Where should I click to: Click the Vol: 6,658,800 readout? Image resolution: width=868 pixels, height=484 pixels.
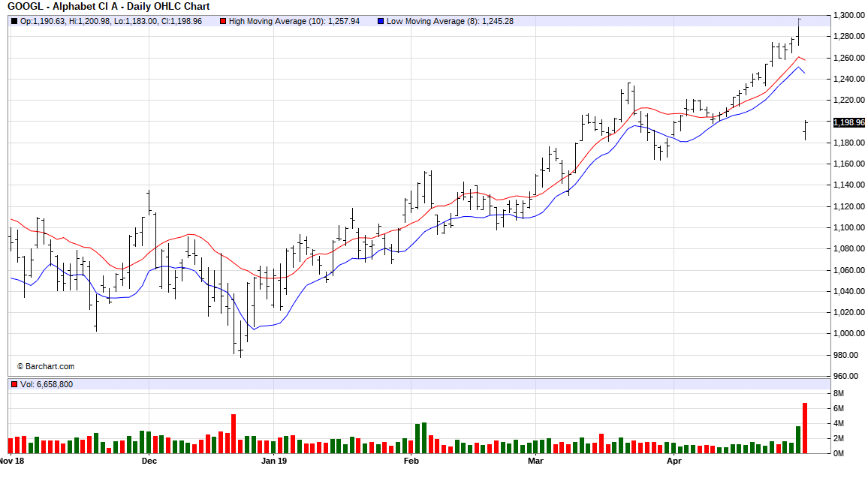coord(47,384)
